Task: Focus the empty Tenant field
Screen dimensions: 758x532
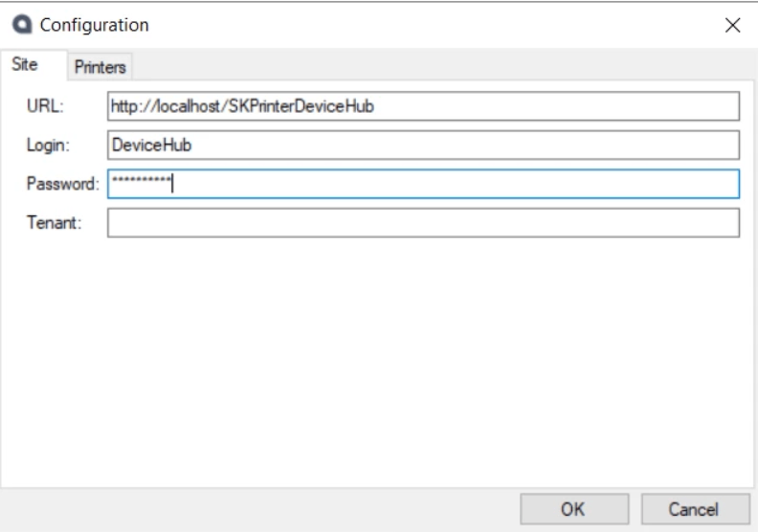Action: (x=423, y=223)
